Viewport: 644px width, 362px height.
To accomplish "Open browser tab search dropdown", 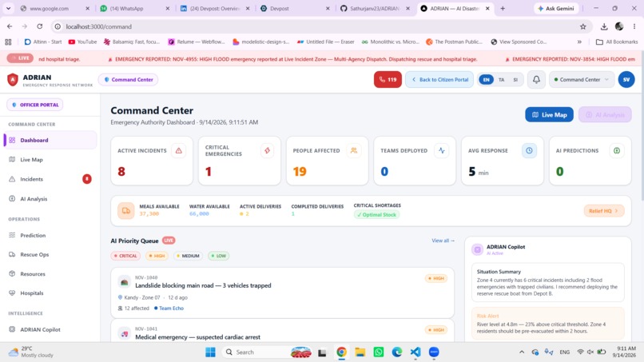I will (x=8, y=8).
